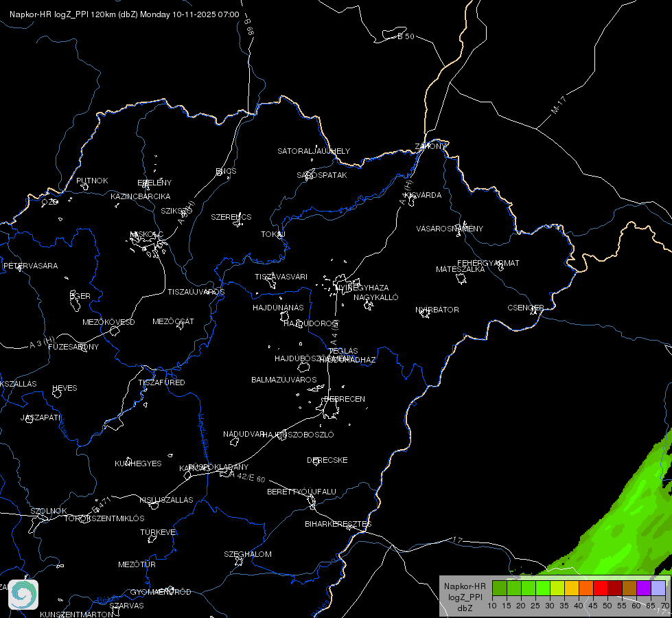Screen dimensions: 672x618
Task: Select the yellow-green 30-35 dBZ legend swatch
Action: coord(557,588)
